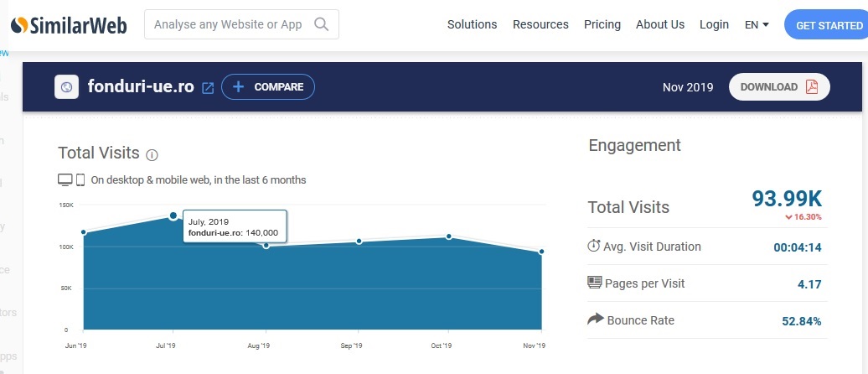Click the 150K y-axis label
Screen dimensions: 868x374
pyautogui.click(x=66, y=205)
